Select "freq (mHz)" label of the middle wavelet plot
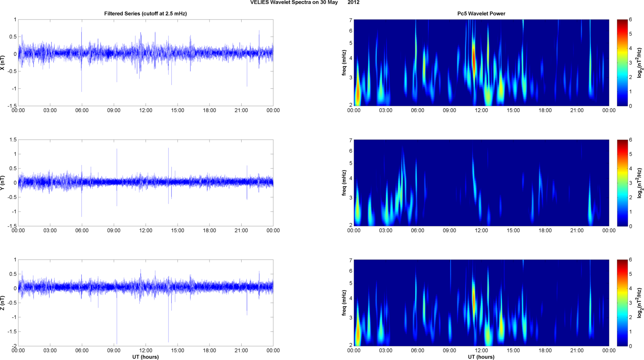Screen dimensions: 644x360 344,183
